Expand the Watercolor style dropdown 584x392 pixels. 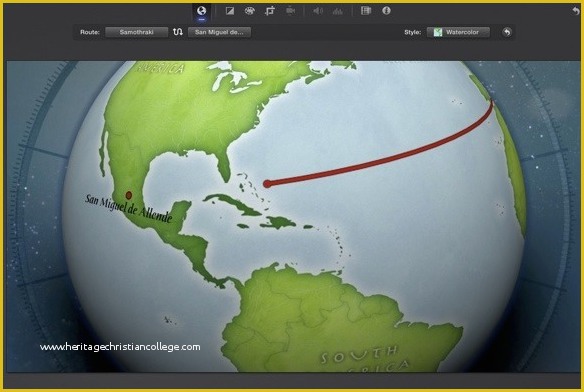click(x=458, y=32)
